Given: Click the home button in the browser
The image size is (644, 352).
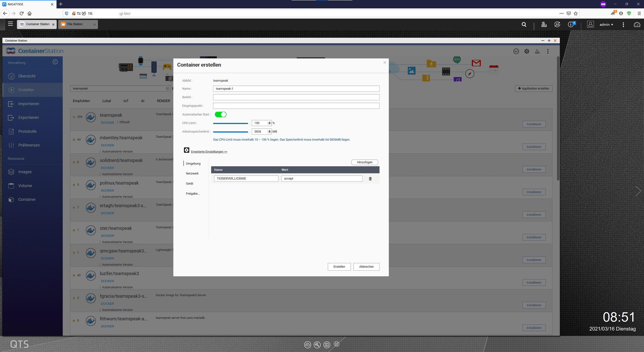Looking at the screenshot, I should pos(30,13).
